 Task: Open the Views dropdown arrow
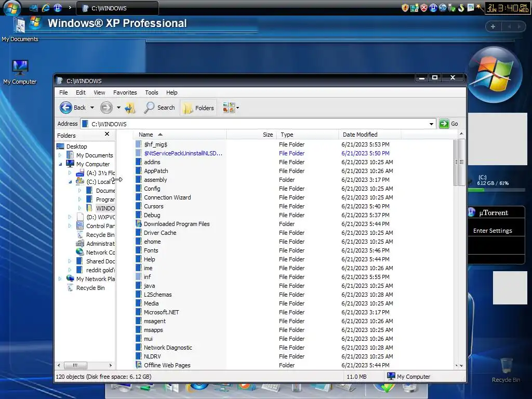coord(237,108)
